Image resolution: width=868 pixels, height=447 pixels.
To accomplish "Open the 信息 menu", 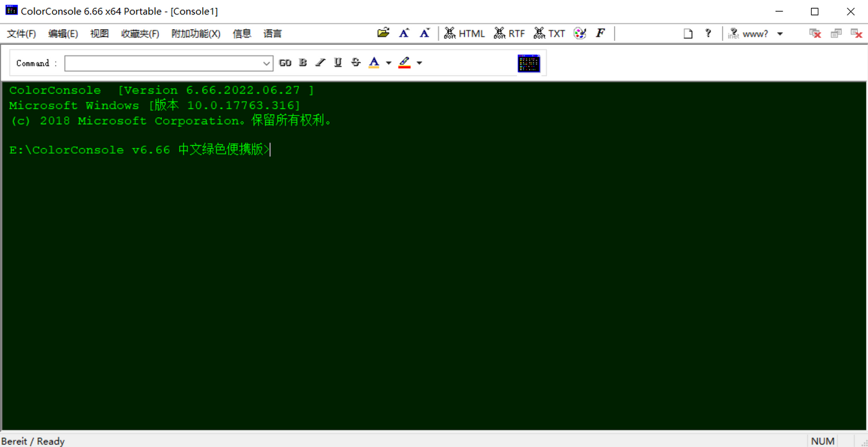I will (242, 33).
